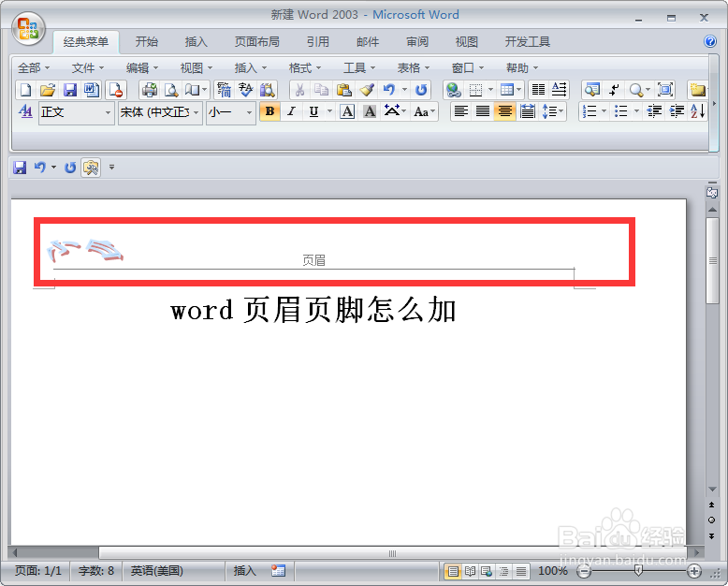
Task: Open the 小一 font size dropdown
Action: click(x=249, y=112)
